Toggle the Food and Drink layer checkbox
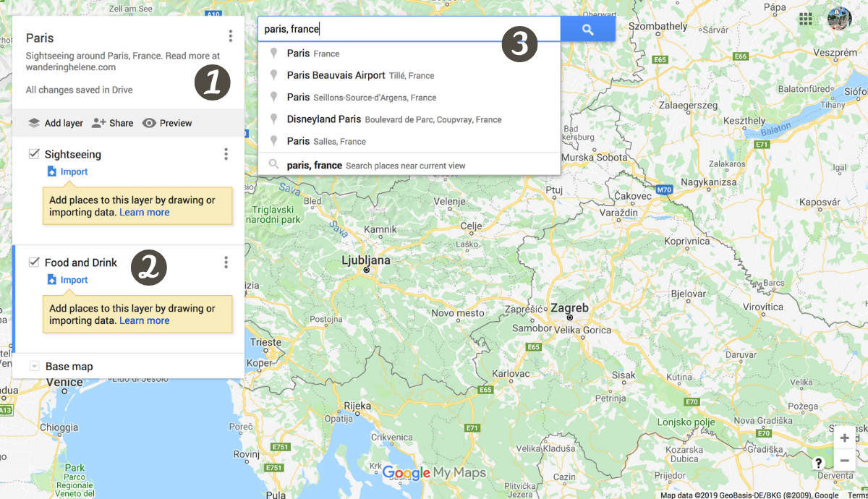 (x=34, y=263)
